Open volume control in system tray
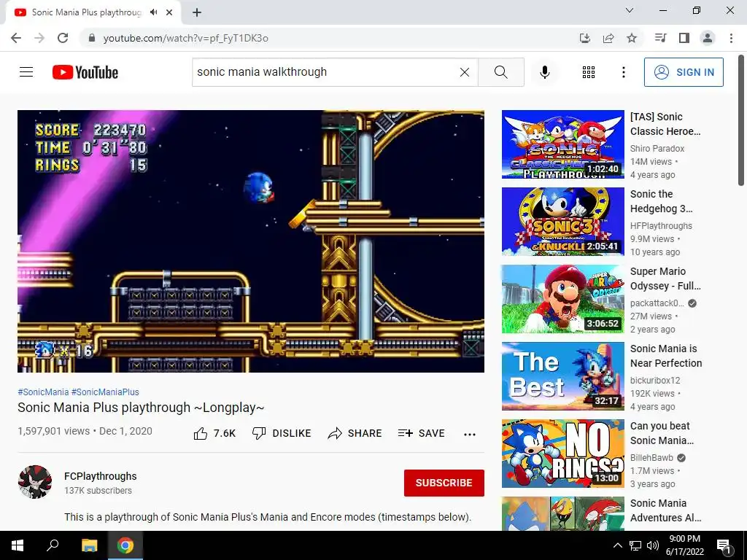 653,545
